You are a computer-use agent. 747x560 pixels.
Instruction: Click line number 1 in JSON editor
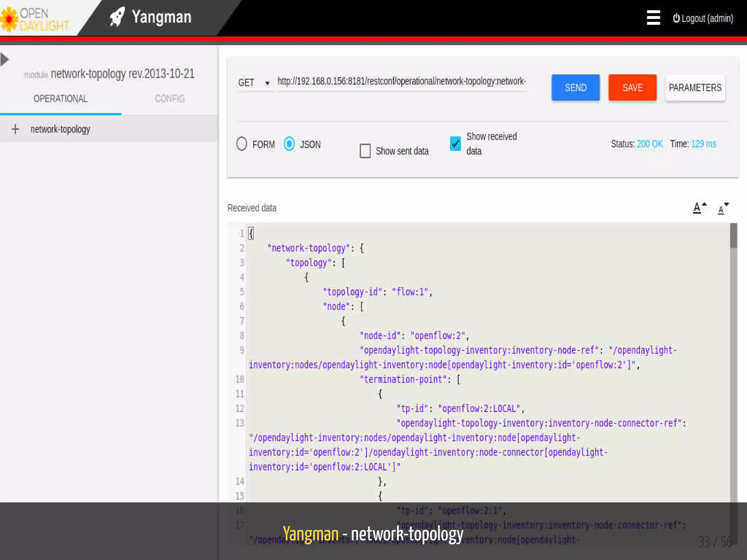coord(241,234)
